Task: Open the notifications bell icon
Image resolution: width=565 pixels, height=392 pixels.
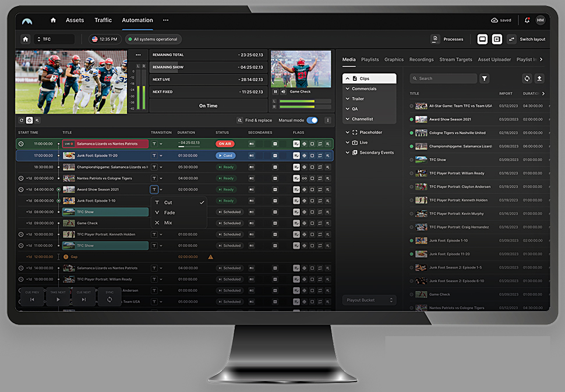Action: point(527,20)
